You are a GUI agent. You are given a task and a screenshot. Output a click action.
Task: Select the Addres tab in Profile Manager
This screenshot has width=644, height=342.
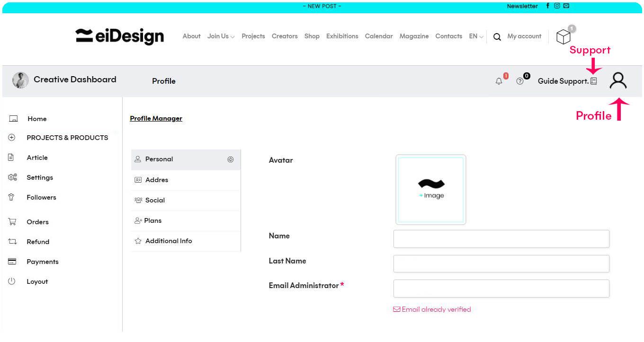pos(157,180)
